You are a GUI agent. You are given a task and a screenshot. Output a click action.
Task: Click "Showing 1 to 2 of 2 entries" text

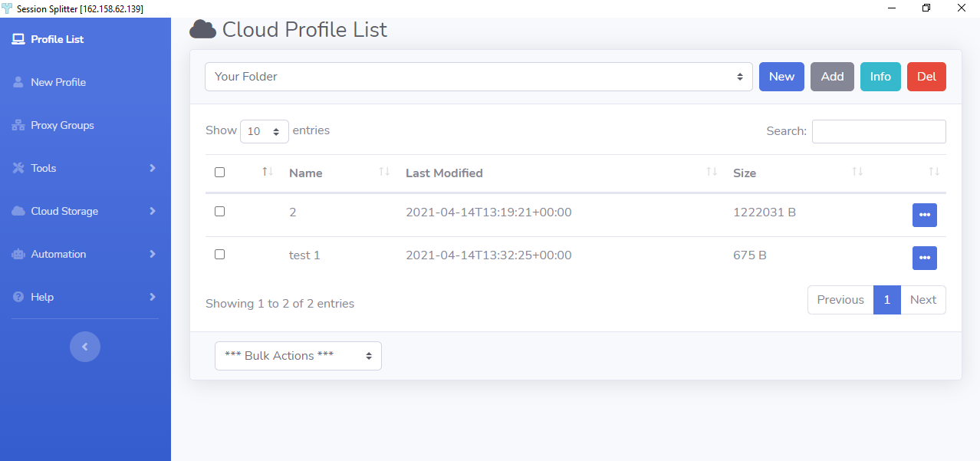point(280,304)
